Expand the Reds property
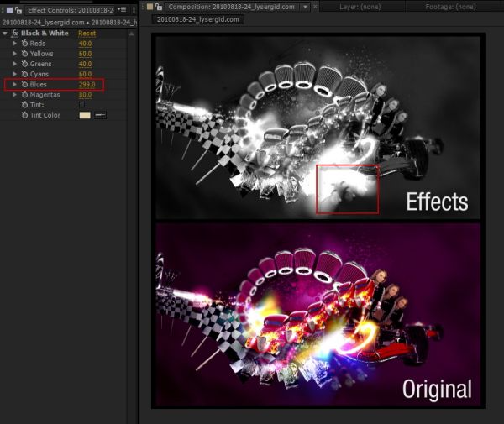 (15, 44)
